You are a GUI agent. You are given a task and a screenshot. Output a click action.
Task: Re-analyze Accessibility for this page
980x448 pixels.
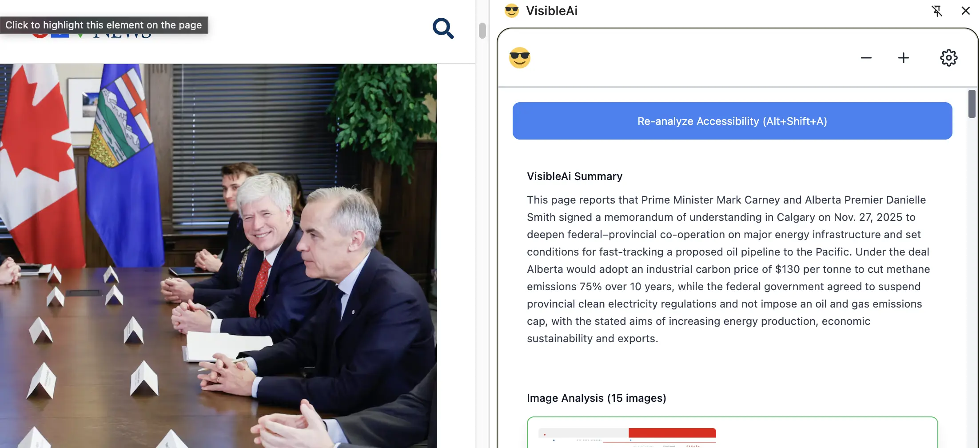[x=732, y=121]
